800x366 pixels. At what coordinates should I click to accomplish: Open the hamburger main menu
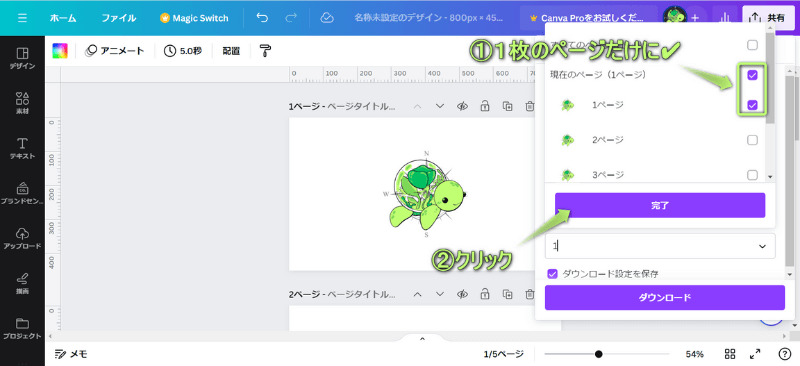tap(22, 18)
